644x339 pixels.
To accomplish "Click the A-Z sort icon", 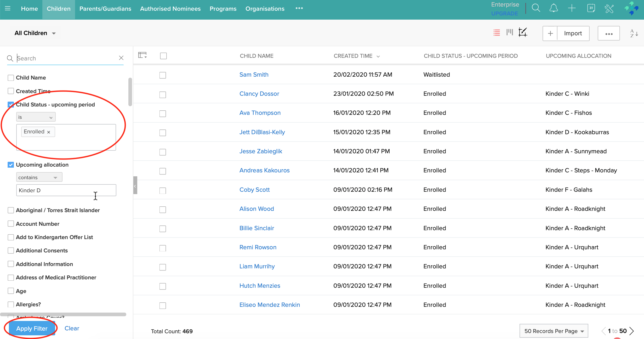I will click(634, 33).
